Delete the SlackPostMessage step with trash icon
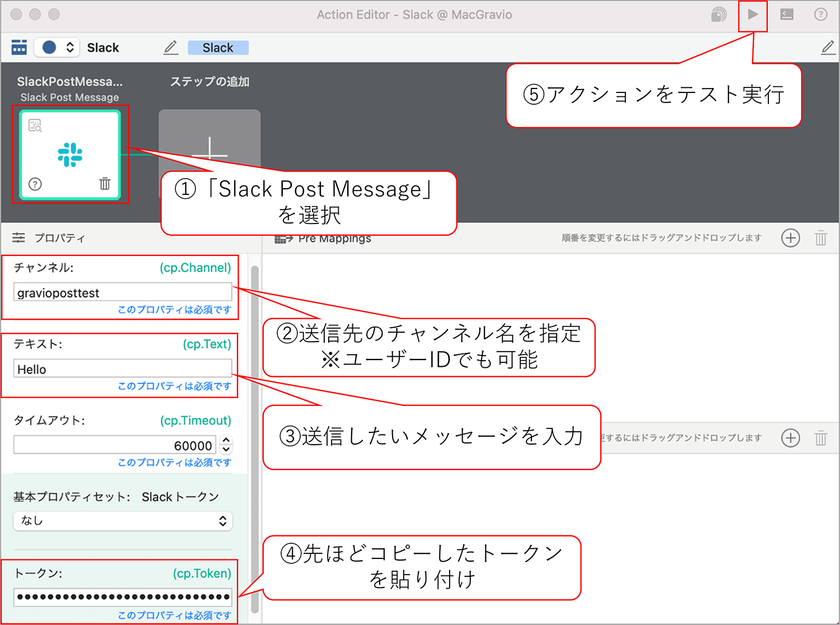This screenshot has height=625, width=840. (105, 184)
